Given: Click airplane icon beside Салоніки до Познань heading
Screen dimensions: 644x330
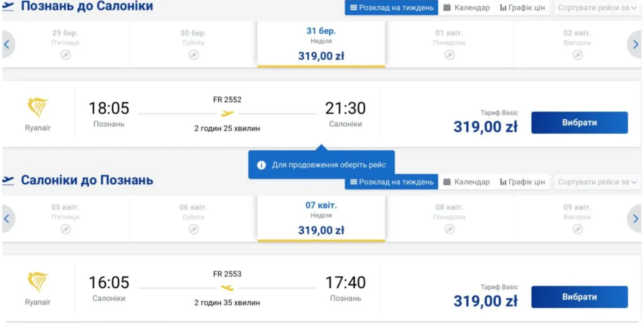Looking at the screenshot, I should (x=8, y=180).
